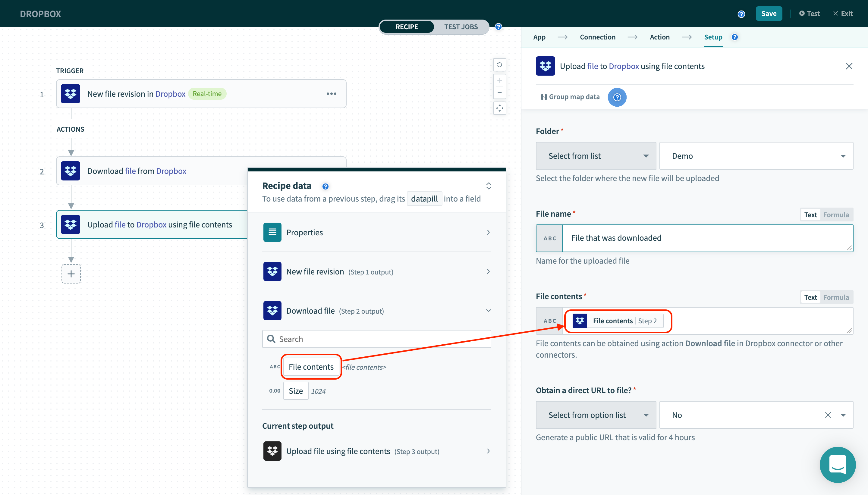
Task: Test the recipe
Action: pyautogui.click(x=810, y=13)
